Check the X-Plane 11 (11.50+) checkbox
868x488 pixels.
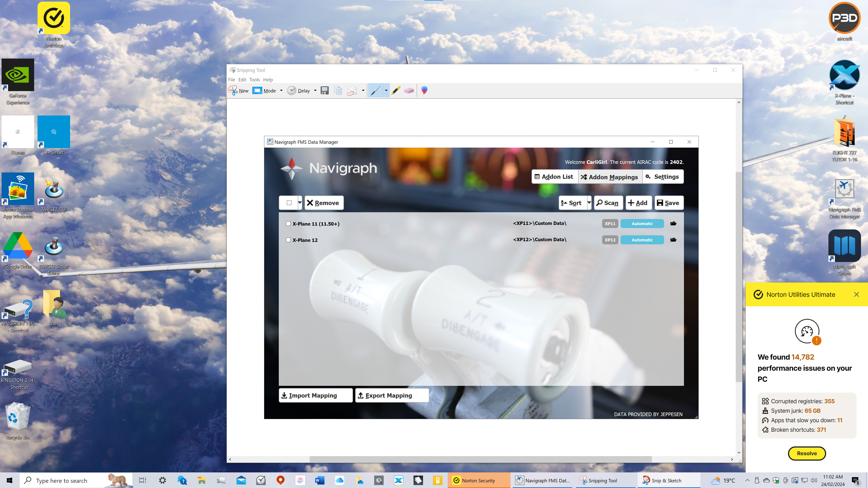(288, 224)
